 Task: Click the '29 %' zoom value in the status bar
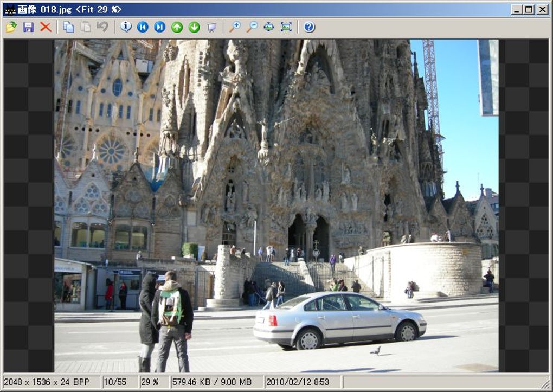tap(155, 382)
